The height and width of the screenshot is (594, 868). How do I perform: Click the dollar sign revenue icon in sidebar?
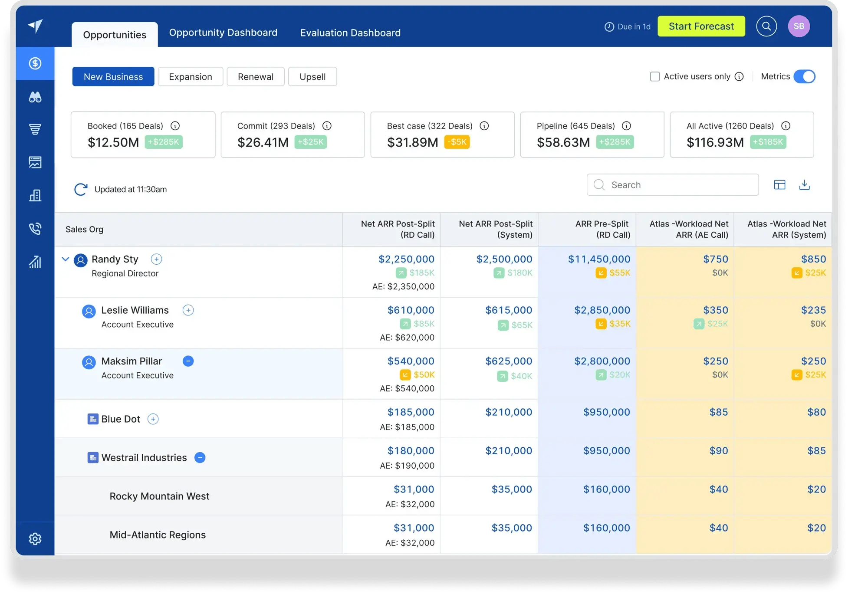pos(36,62)
